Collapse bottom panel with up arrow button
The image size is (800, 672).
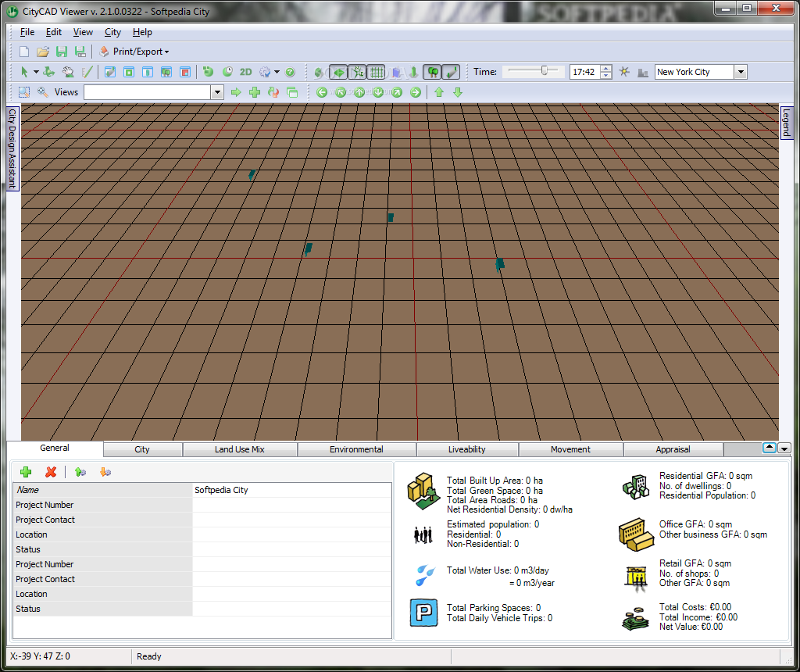coord(770,448)
